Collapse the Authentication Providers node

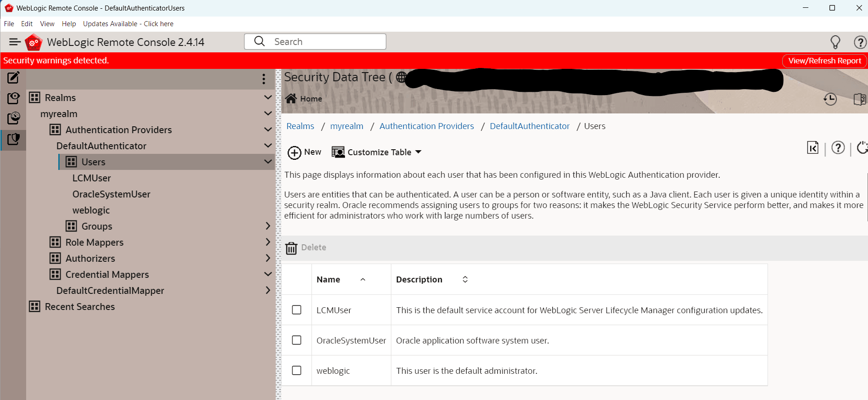(268, 130)
